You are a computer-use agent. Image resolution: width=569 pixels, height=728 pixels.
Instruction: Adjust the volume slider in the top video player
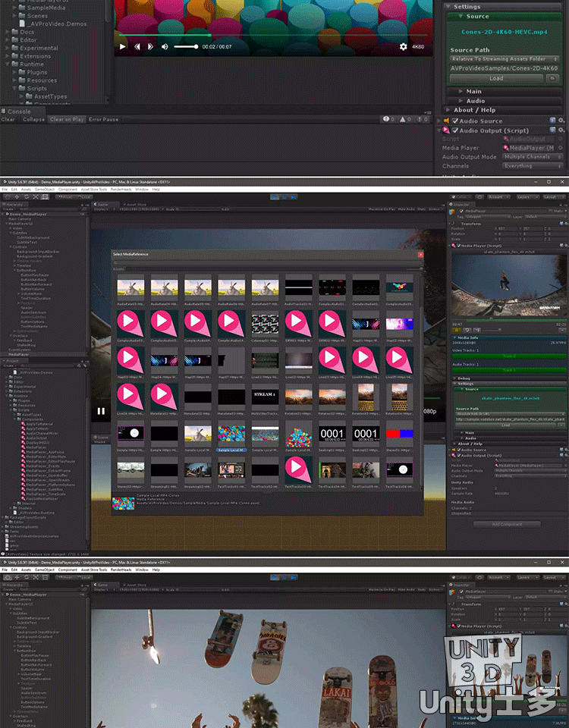tap(187, 47)
